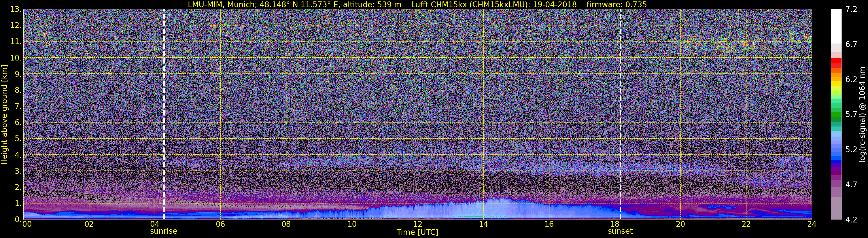868x238 pixels.
Task: Click the yellow band of the colorbar
Action: click(x=836, y=84)
